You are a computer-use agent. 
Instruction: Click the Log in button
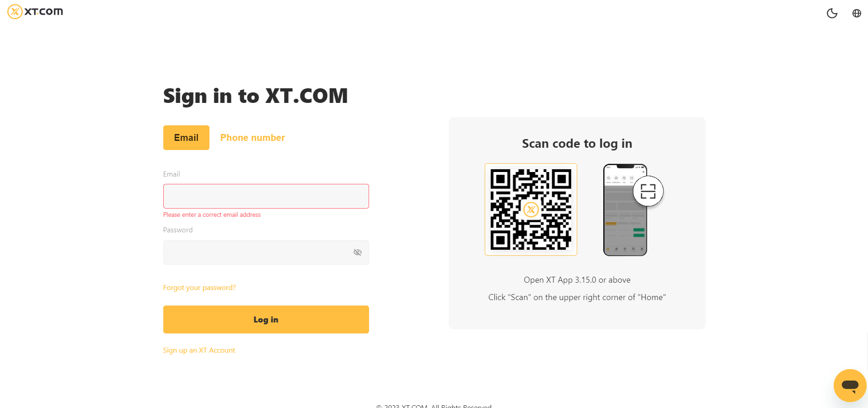(x=266, y=320)
